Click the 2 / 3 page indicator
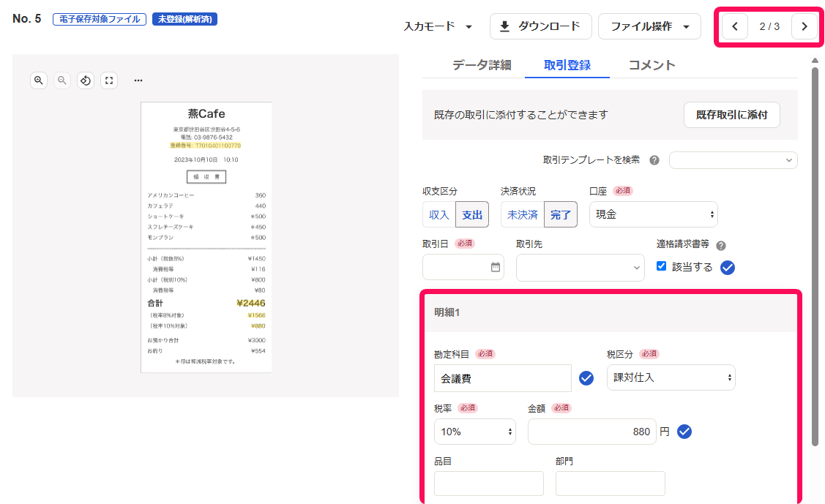This screenshot has height=504, width=825. tap(770, 26)
